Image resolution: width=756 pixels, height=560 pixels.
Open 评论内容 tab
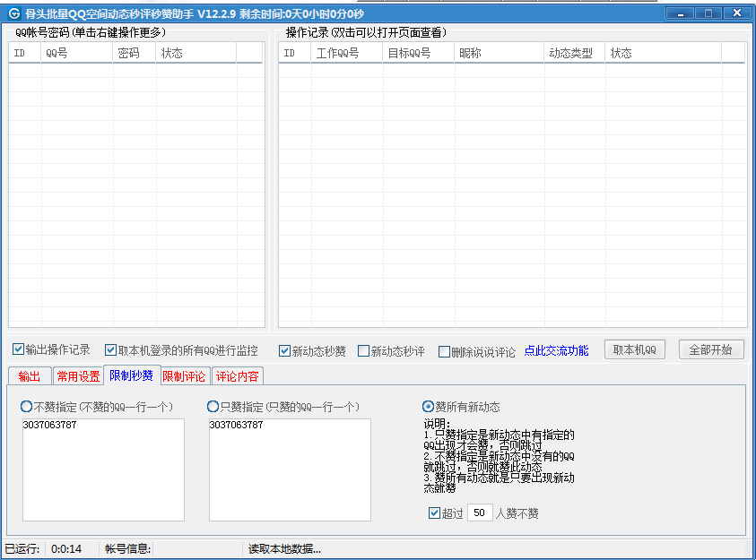pyautogui.click(x=238, y=376)
